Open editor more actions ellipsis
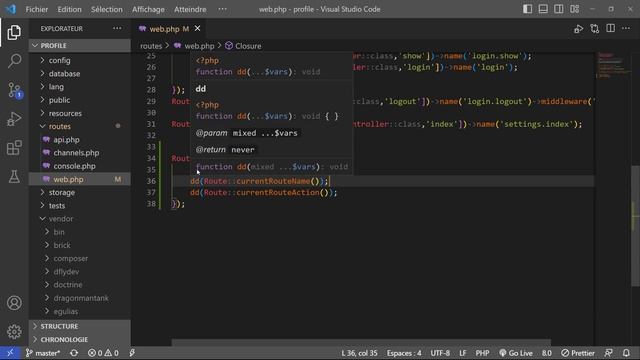 626,29
